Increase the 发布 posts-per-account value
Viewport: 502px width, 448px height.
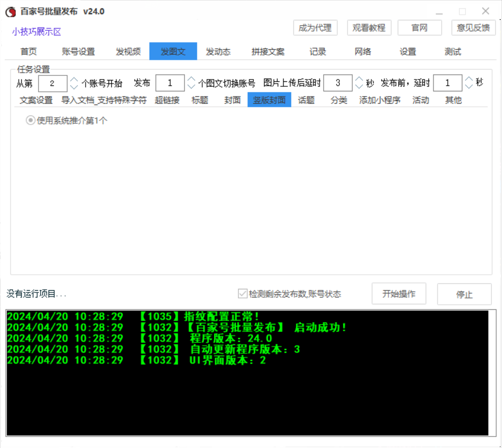(191, 79)
